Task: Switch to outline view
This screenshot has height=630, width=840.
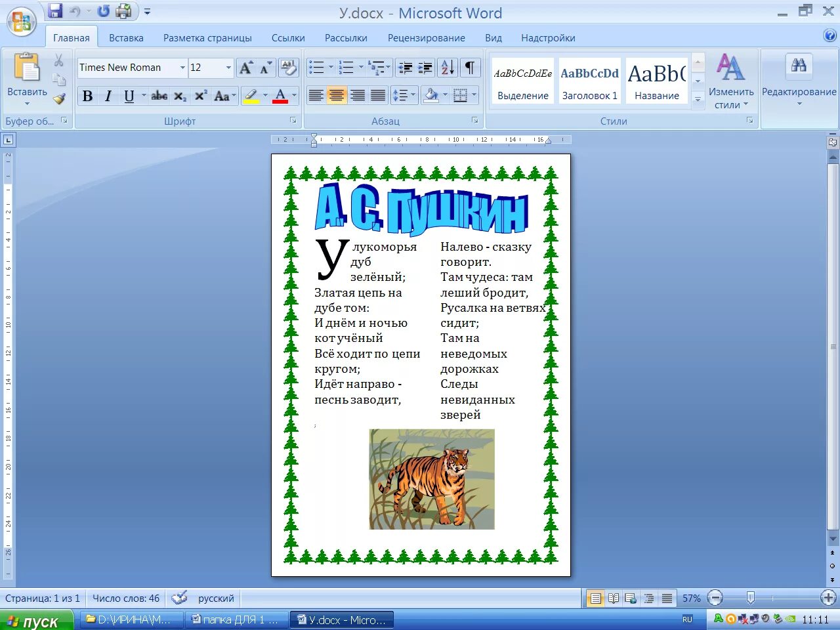Action: pos(649,598)
